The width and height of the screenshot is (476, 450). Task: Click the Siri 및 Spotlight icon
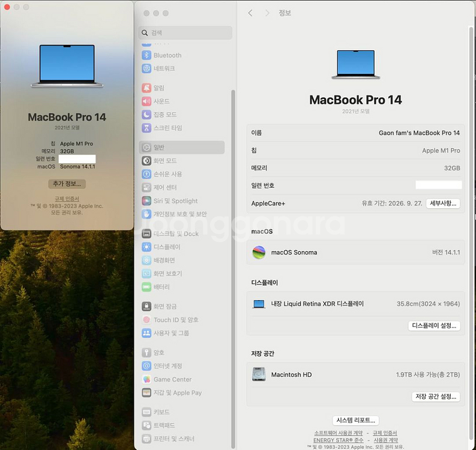(x=146, y=201)
